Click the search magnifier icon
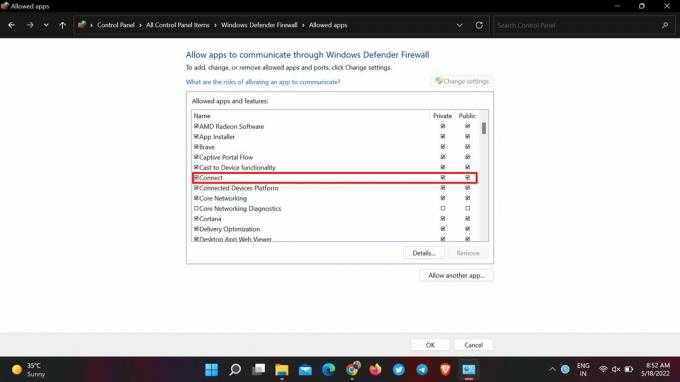680x382 pixels. click(665, 26)
